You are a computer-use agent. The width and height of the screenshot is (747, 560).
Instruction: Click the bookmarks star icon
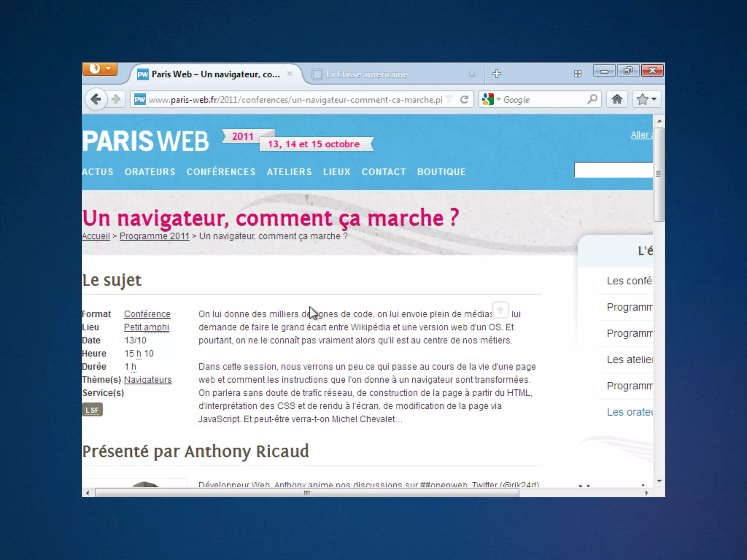click(x=642, y=99)
